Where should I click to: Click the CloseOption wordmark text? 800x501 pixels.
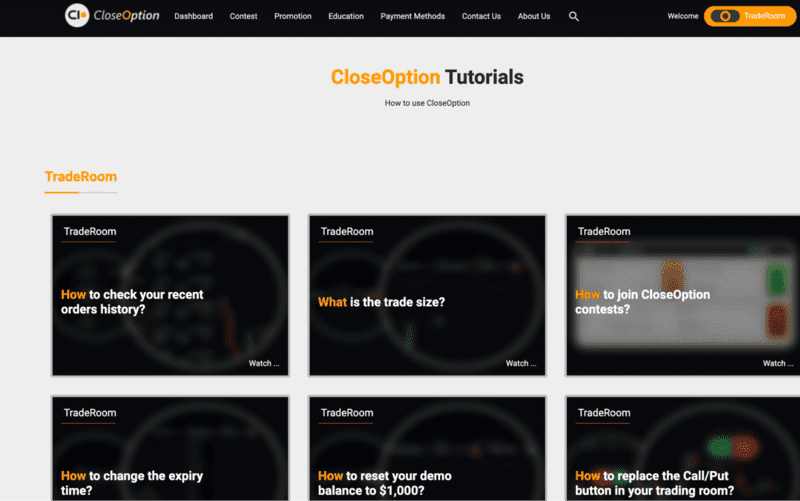click(x=127, y=16)
